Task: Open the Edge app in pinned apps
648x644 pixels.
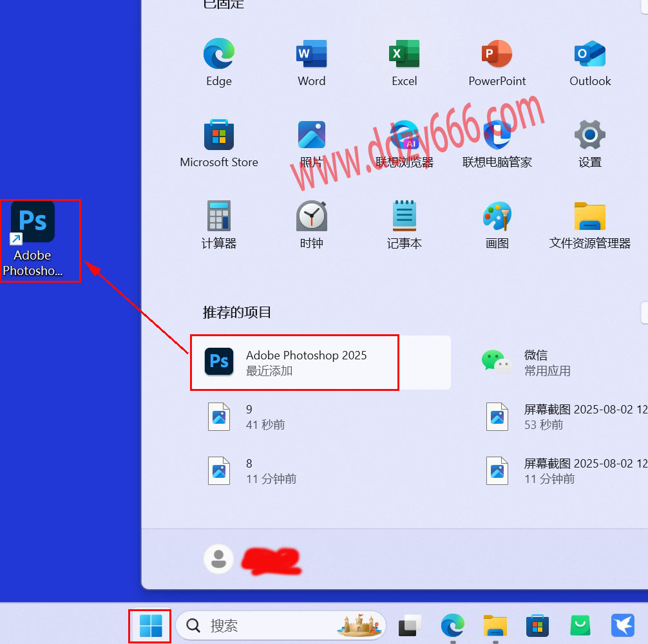Action: point(218,62)
